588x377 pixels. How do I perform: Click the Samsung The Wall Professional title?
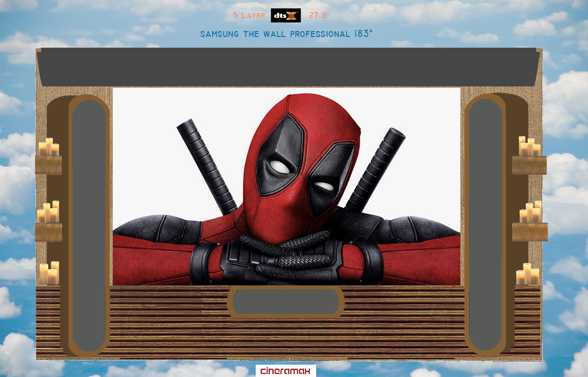pos(286,34)
